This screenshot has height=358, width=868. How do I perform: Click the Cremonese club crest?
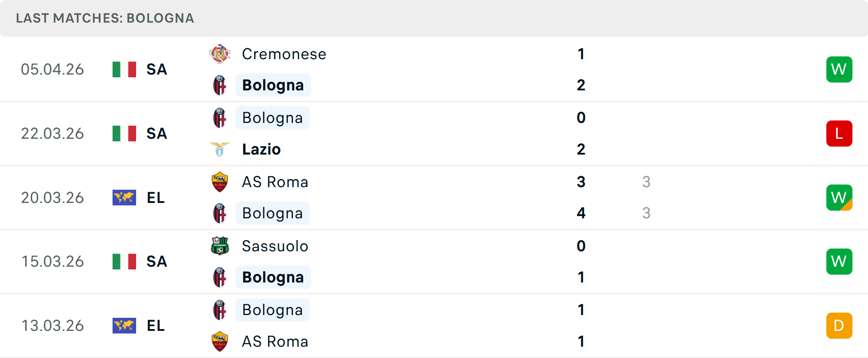point(220,54)
